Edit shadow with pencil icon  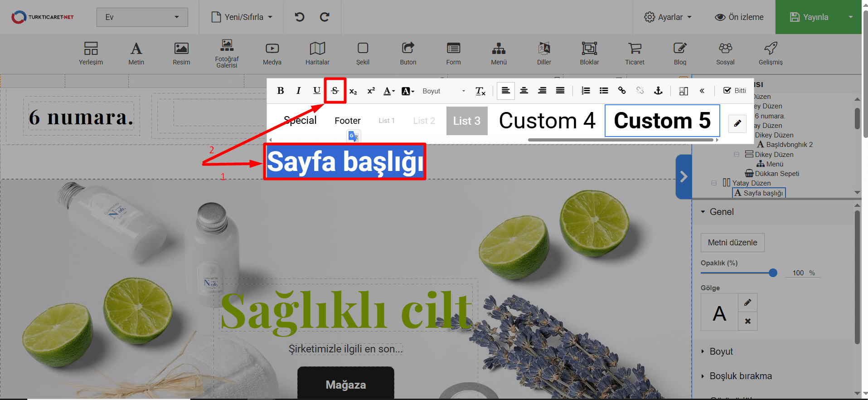748,302
